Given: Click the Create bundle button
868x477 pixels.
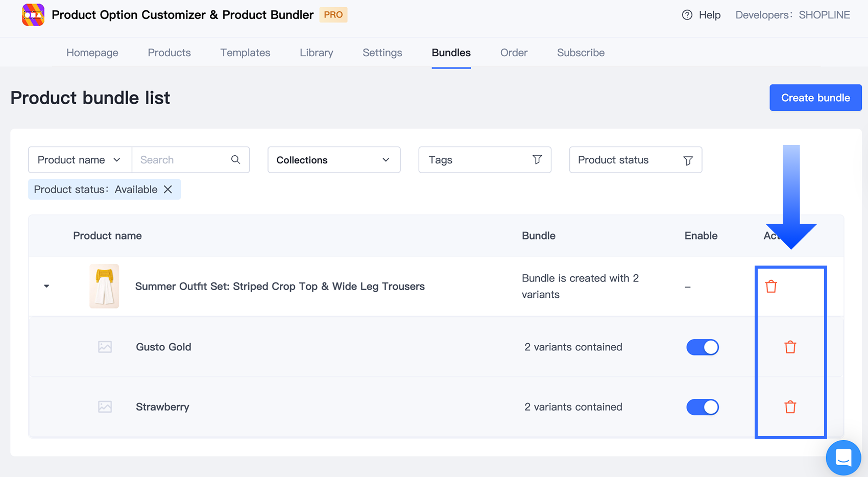Looking at the screenshot, I should [815, 98].
